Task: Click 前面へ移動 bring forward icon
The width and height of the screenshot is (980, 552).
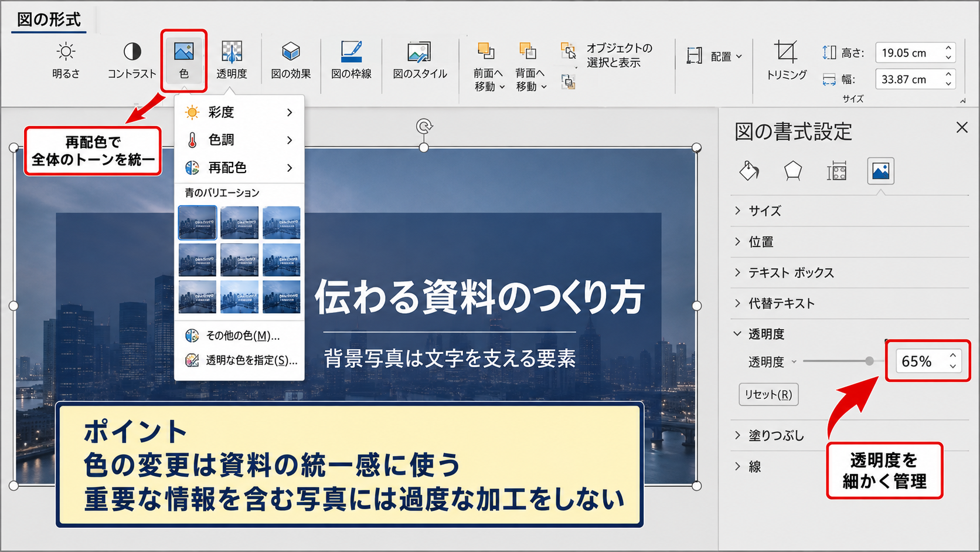Action: click(486, 51)
